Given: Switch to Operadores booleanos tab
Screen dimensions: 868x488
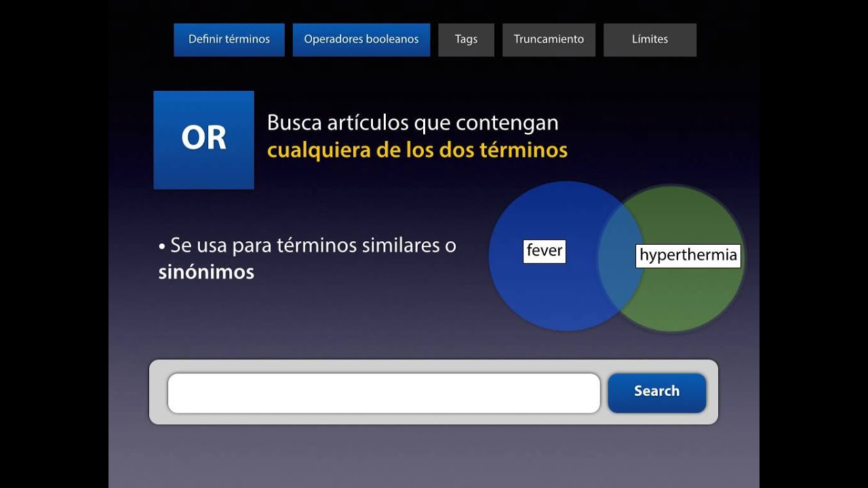Looking at the screenshot, I should coord(361,39).
